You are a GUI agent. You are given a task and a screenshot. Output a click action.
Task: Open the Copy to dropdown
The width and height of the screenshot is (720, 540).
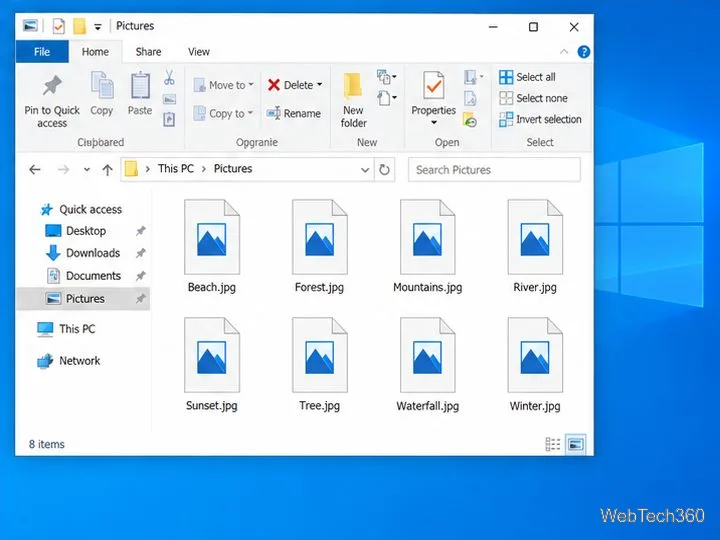(x=223, y=113)
